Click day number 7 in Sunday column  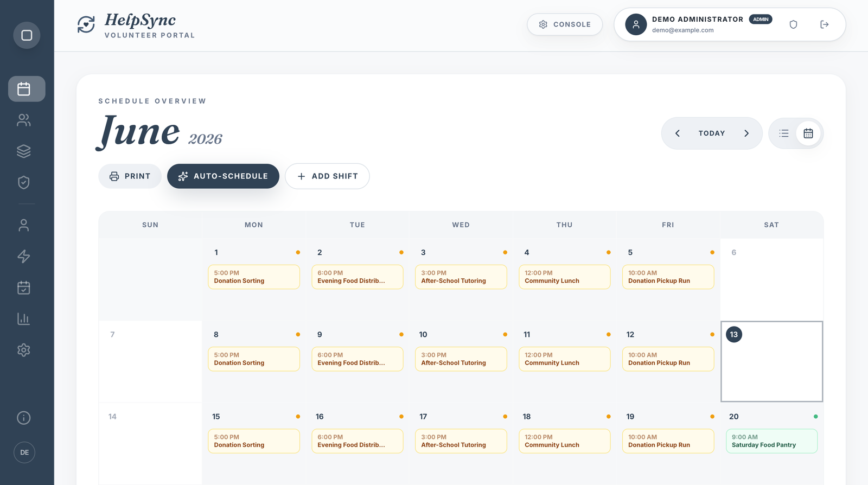[x=112, y=335]
